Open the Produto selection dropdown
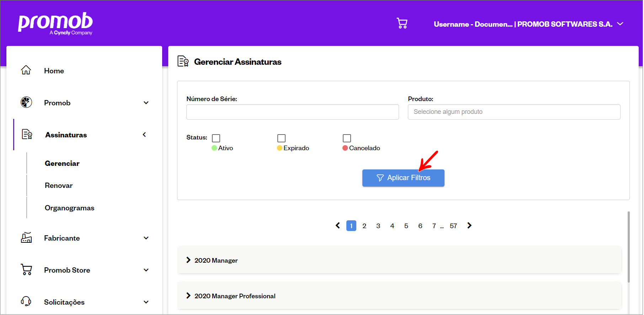 coord(514,112)
